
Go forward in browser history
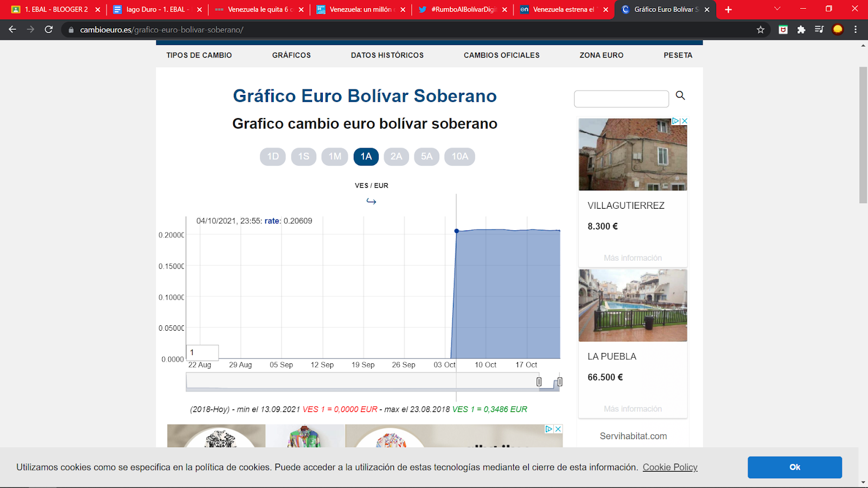30,29
